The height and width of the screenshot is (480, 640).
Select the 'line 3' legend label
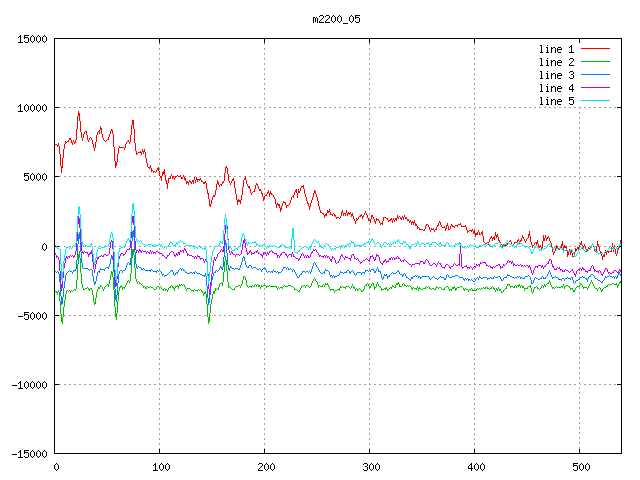(x=556, y=75)
